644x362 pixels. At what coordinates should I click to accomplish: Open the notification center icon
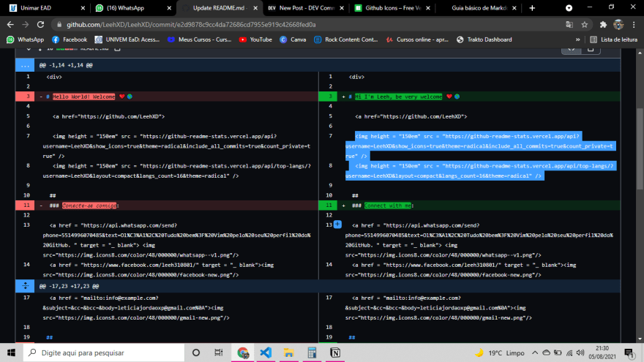point(629,353)
